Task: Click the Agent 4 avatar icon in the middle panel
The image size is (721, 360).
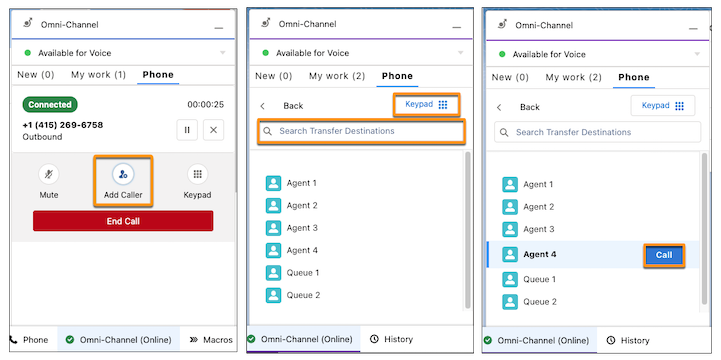Action: [273, 251]
